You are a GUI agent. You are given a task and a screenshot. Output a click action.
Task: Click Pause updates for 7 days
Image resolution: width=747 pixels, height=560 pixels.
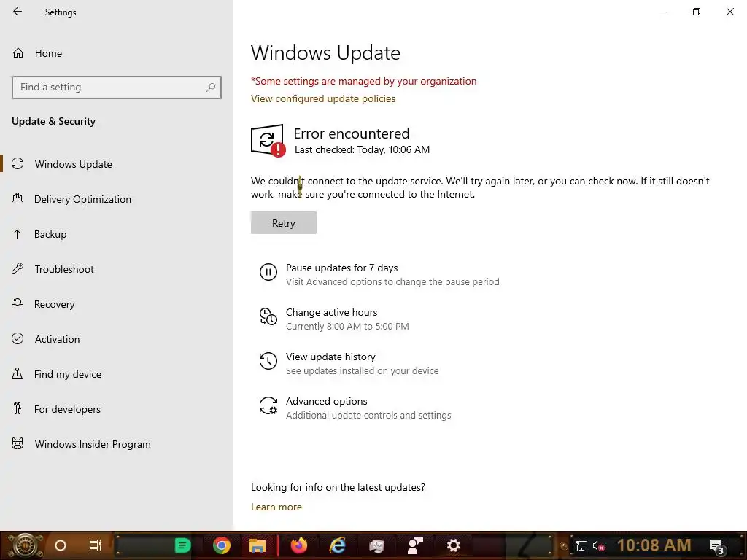tap(341, 268)
